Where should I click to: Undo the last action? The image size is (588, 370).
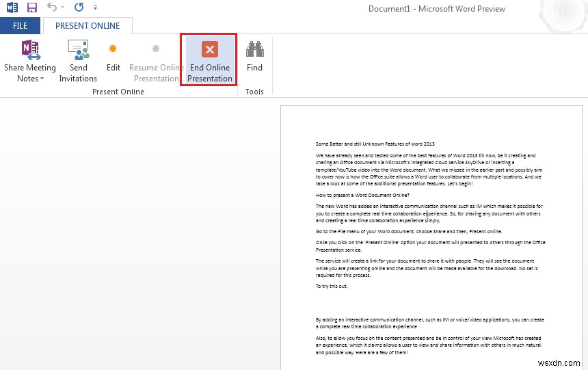52,7
